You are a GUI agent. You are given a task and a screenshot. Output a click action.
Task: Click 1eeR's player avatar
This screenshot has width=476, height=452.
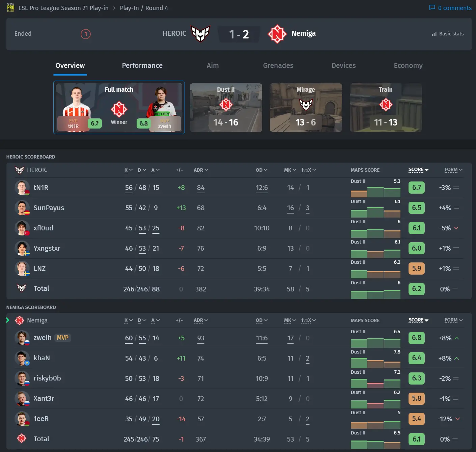tap(22, 419)
